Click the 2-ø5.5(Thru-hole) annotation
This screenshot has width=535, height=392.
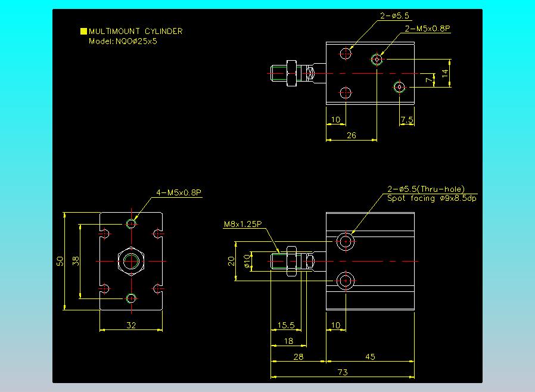pyautogui.click(x=426, y=189)
